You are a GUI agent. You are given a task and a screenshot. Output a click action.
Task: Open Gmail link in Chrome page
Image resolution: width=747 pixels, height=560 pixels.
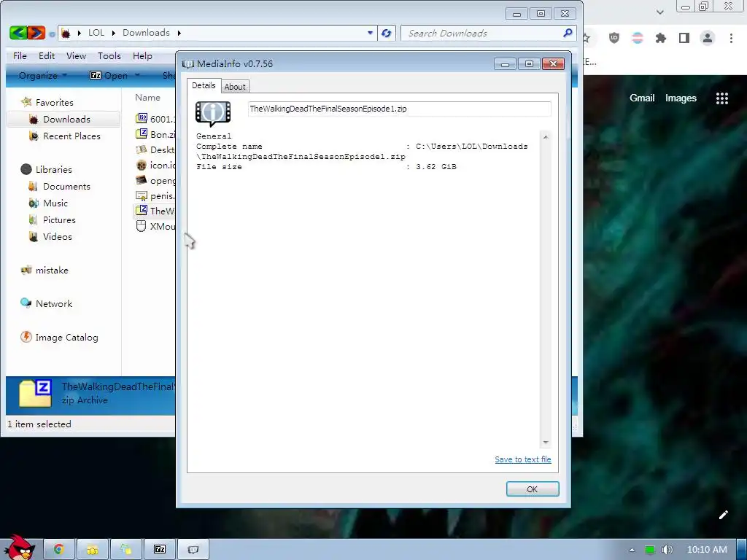(642, 98)
